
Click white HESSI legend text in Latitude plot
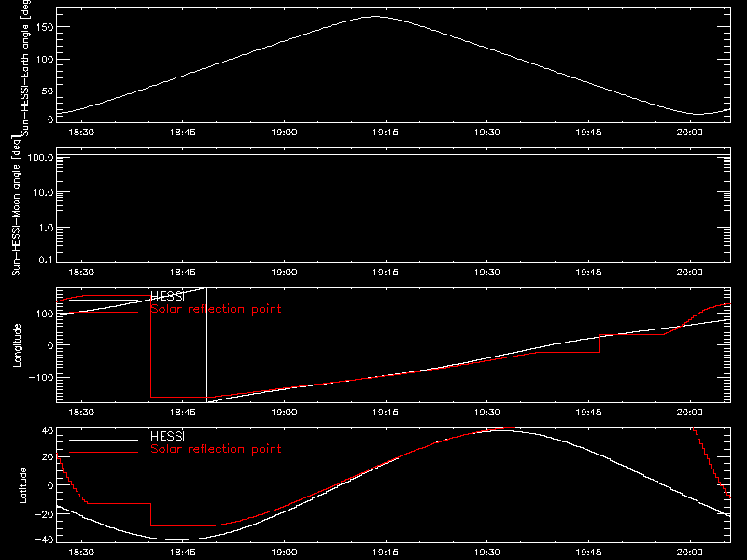point(167,436)
